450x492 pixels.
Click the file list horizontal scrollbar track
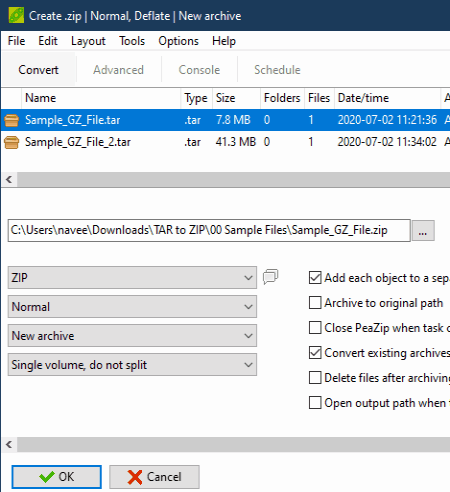234,180
